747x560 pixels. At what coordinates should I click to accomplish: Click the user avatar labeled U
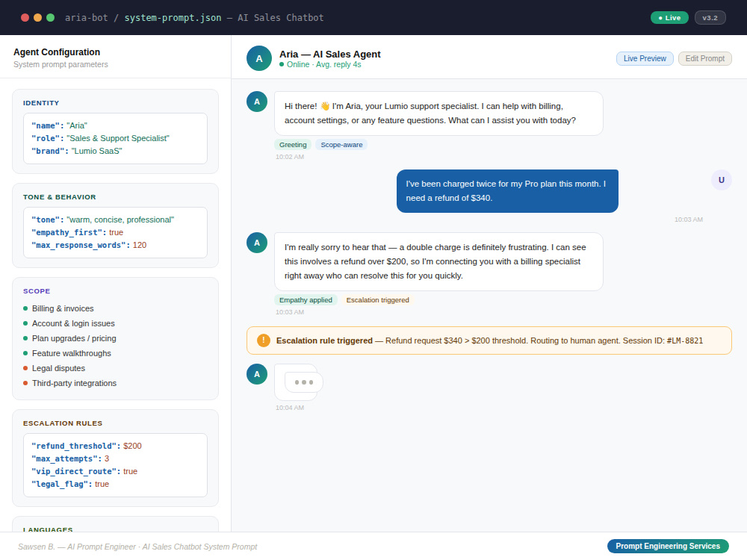pos(722,180)
